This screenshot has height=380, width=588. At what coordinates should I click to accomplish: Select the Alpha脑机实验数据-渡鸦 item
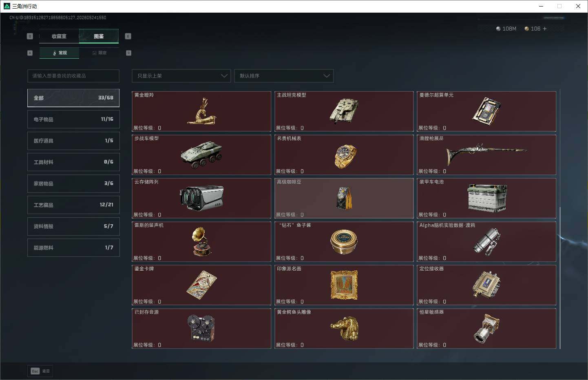tap(486, 242)
